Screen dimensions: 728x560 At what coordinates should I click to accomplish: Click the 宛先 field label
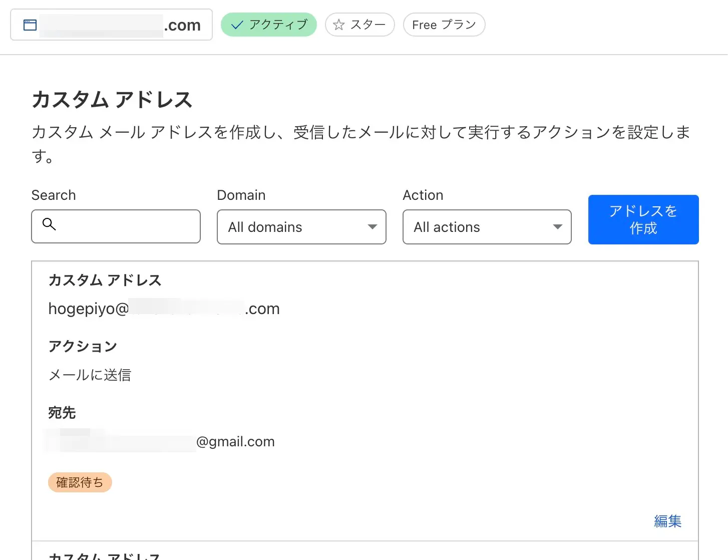click(x=62, y=412)
